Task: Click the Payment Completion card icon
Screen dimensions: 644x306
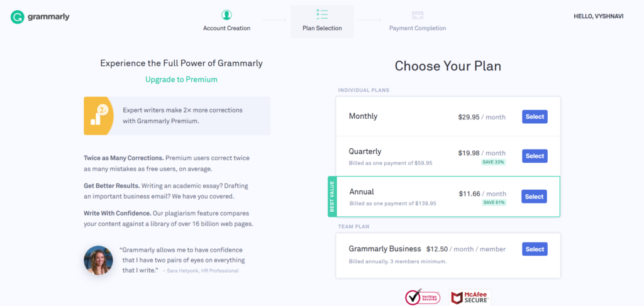Action: click(418, 14)
